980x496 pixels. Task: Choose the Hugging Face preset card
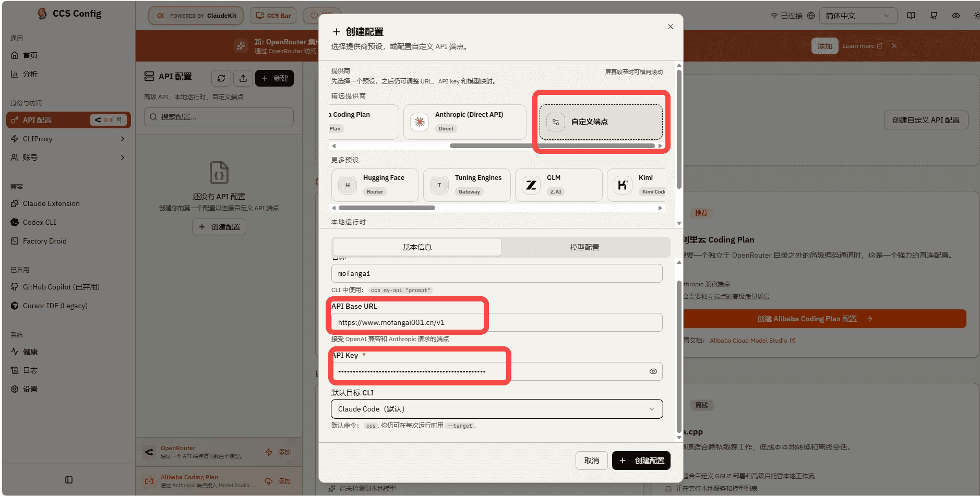pyautogui.click(x=375, y=185)
